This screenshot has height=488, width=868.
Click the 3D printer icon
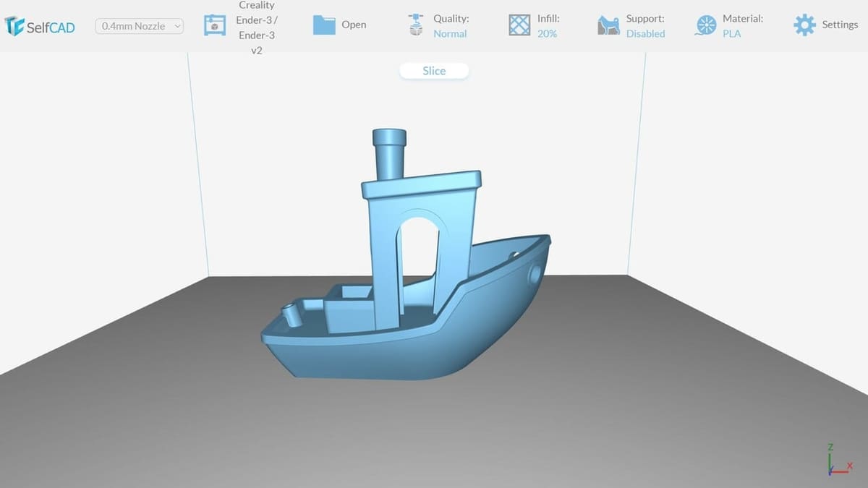coord(215,25)
